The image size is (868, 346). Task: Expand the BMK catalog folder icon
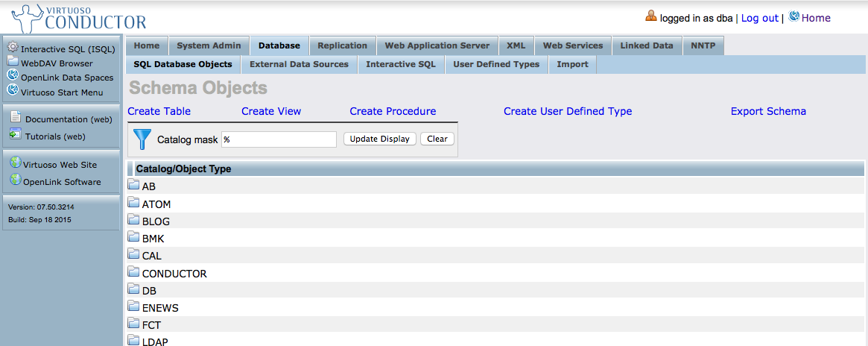[133, 237]
